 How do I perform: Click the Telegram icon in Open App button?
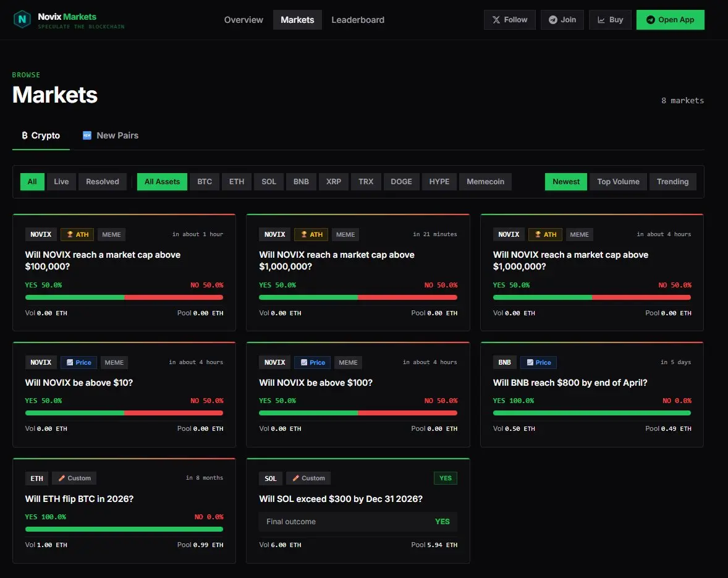651,20
